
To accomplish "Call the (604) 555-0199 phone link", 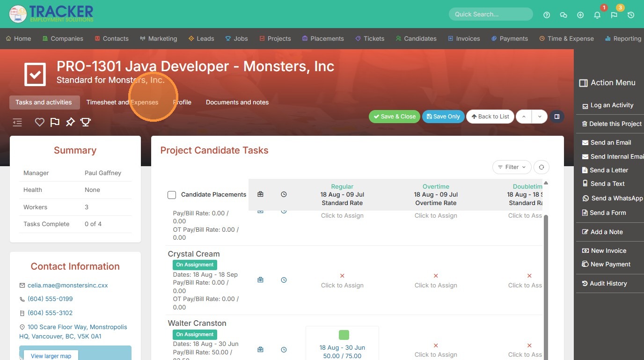I will coord(50,299).
